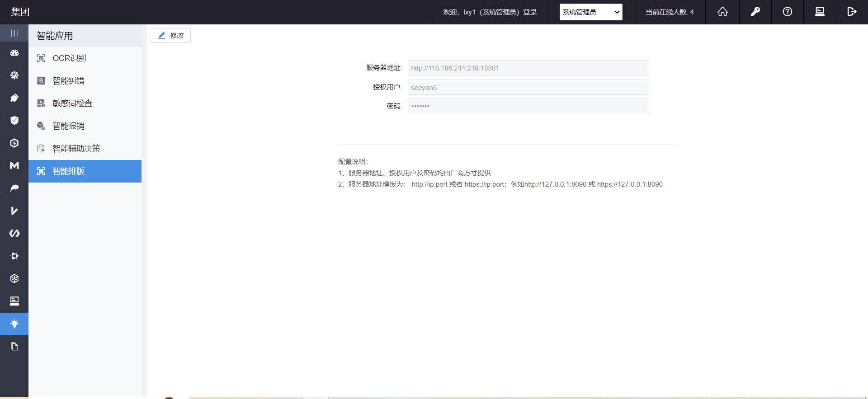The image size is (868, 399).
Task: Click the key icon in top bar
Action: pyautogui.click(x=755, y=12)
